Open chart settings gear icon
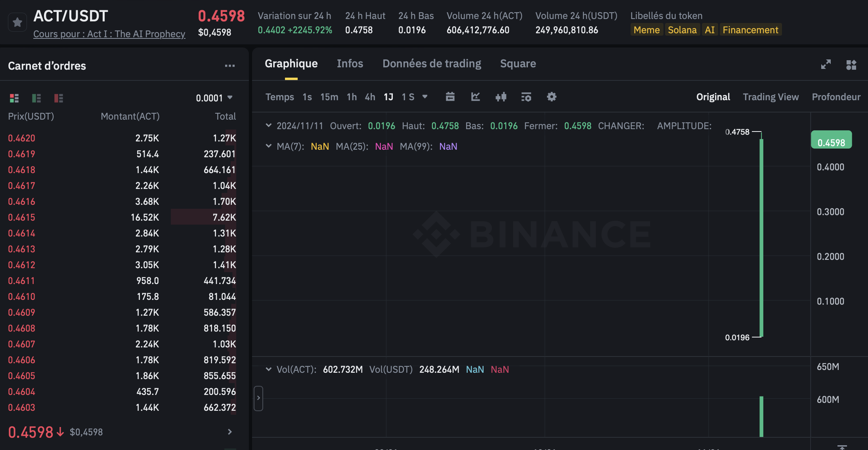This screenshot has height=450, width=868. coord(551,97)
